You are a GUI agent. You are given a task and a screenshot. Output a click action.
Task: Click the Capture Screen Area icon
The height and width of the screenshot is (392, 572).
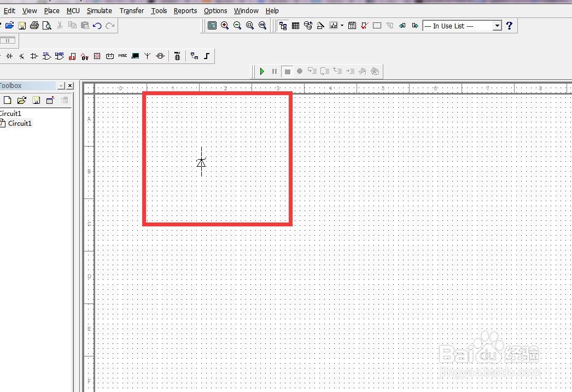tap(377, 26)
